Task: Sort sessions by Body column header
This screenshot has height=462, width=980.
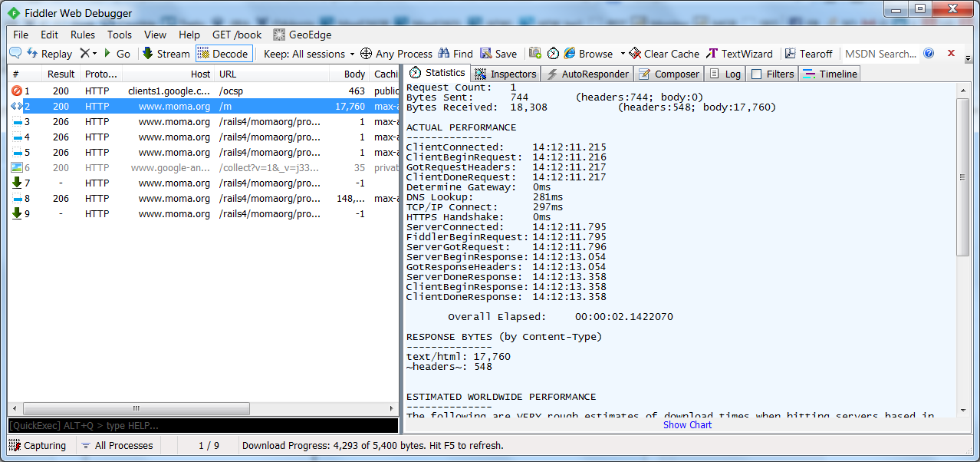Action: (350, 74)
